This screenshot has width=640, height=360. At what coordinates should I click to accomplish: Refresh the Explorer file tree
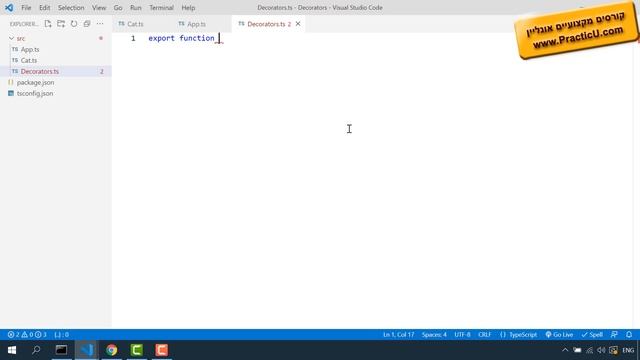pyautogui.click(x=74, y=24)
